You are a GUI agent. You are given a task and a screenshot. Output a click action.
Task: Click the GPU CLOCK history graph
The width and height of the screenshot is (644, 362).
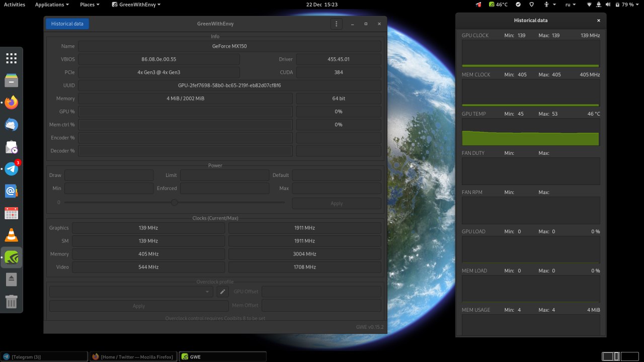coord(531,54)
